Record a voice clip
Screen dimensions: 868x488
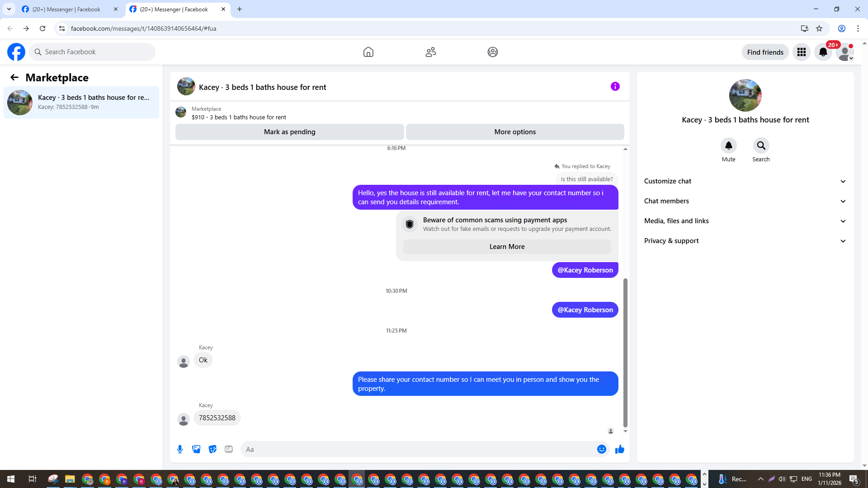coord(180,449)
